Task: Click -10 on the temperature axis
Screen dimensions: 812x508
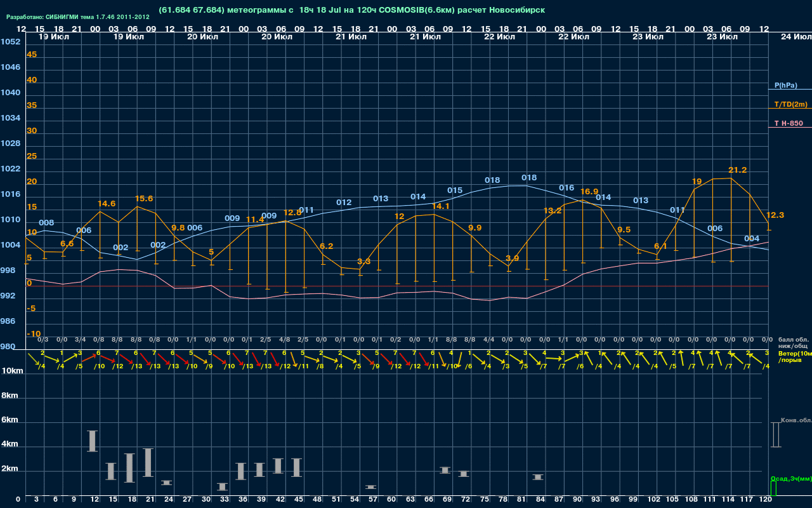Action: point(34,334)
